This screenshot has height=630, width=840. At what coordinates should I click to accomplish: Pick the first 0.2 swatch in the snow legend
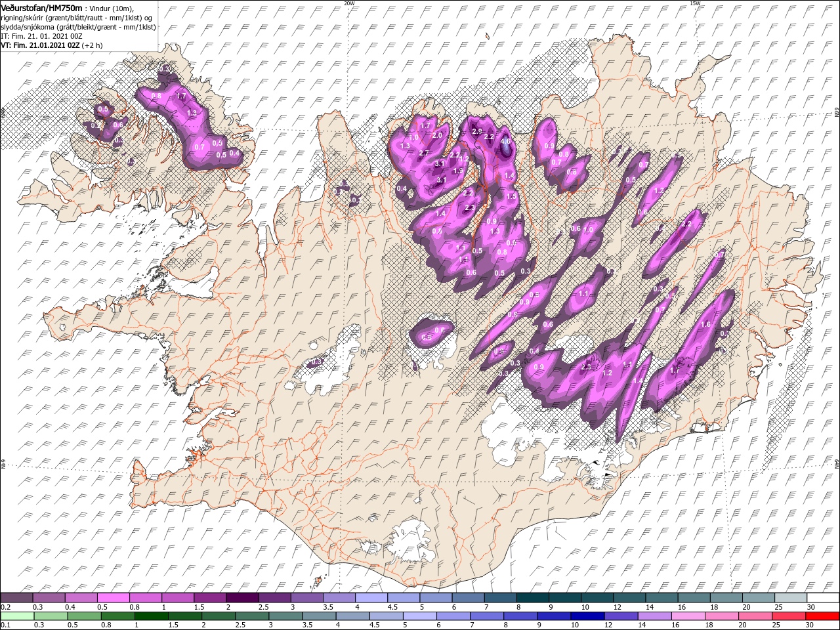(x=16, y=597)
